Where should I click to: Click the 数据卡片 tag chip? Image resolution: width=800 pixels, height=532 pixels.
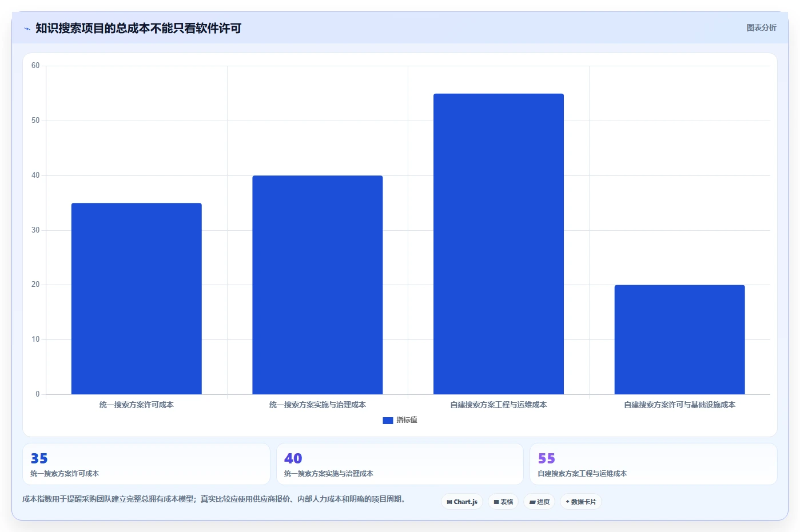pyautogui.click(x=581, y=502)
